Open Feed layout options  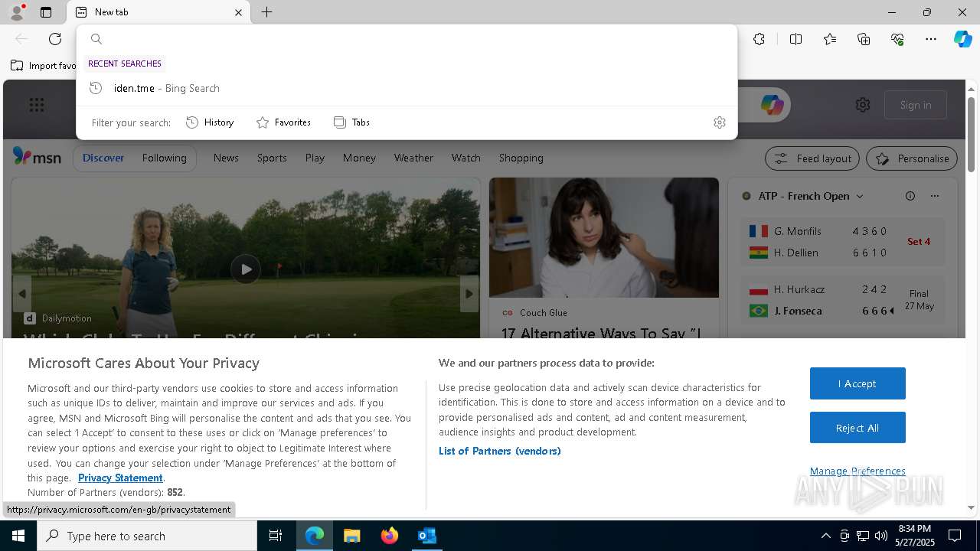812,158
